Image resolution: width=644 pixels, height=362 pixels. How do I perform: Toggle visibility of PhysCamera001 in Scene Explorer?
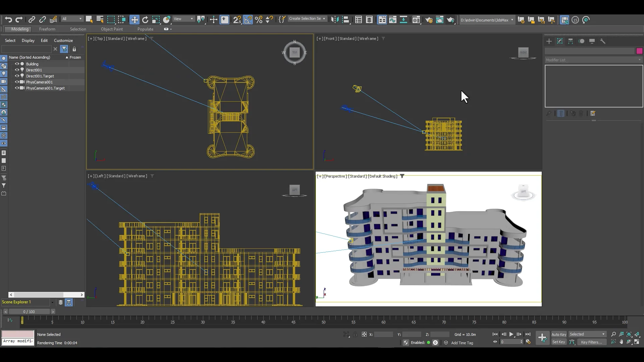tap(17, 82)
